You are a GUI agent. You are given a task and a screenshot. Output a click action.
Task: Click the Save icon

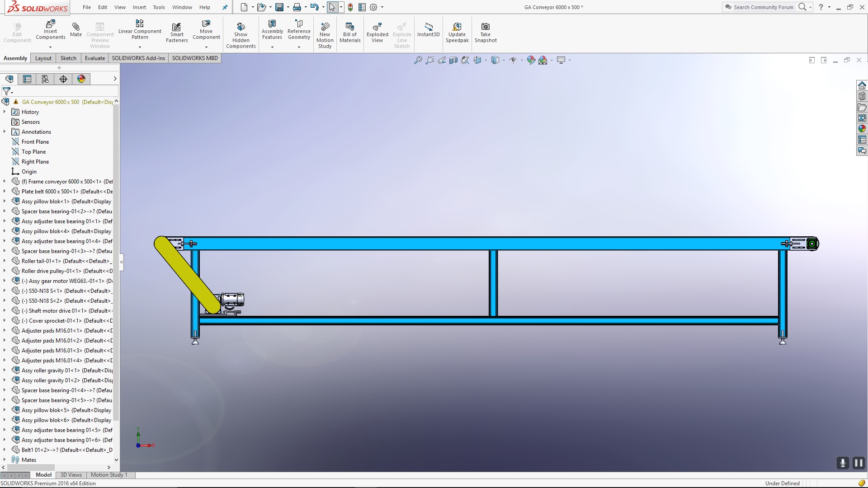(279, 7)
